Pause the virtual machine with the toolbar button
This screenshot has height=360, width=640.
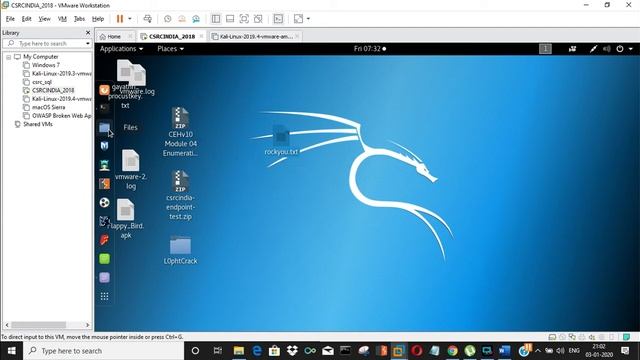[120, 19]
